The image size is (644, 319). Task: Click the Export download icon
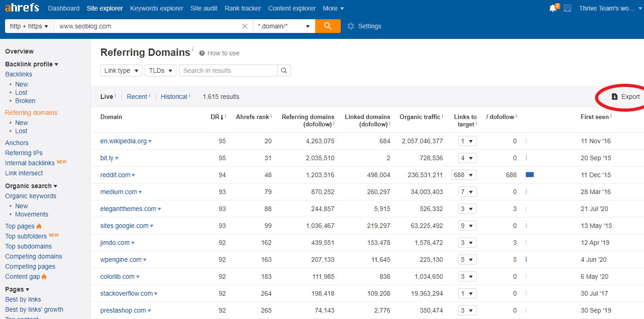click(x=615, y=97)
